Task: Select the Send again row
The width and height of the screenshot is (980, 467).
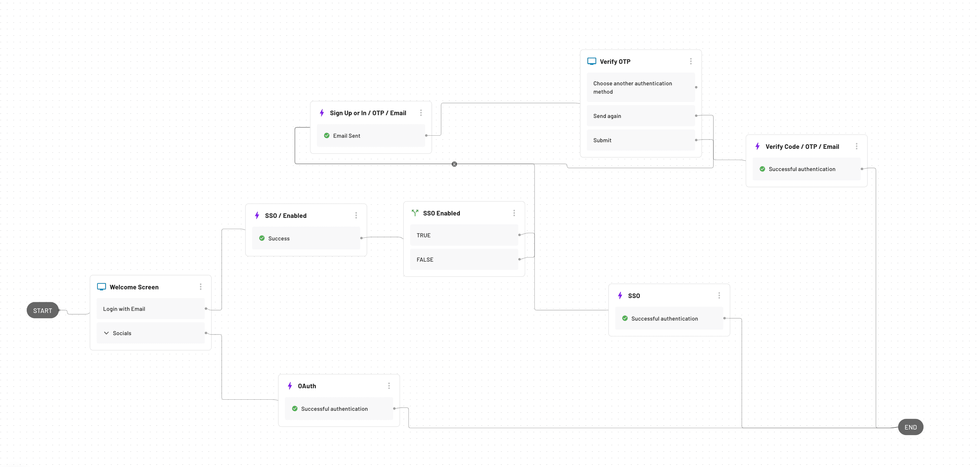Action: coord(640,116)
